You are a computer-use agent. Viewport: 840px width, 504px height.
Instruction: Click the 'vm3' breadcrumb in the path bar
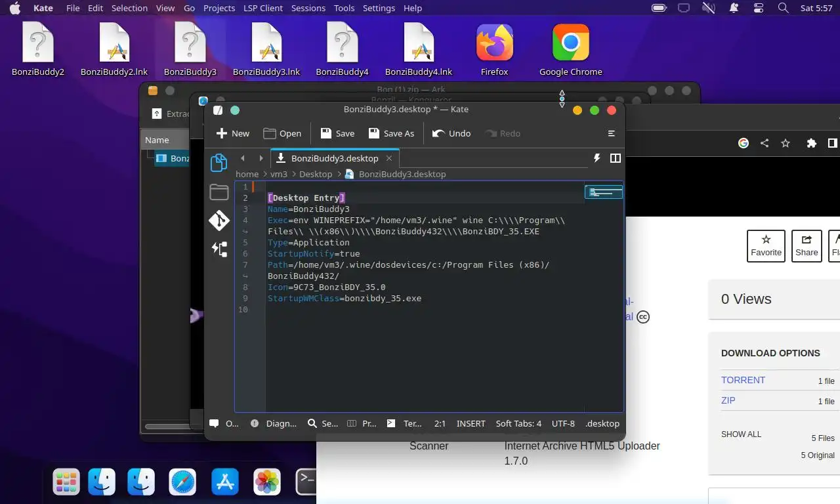click(279, 174)
